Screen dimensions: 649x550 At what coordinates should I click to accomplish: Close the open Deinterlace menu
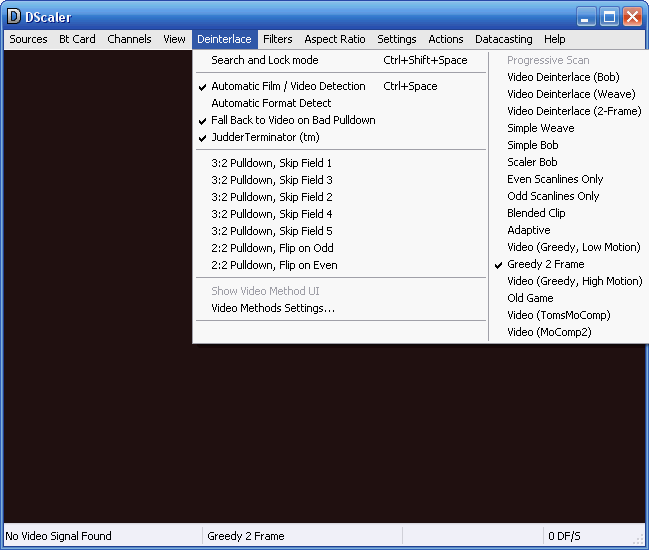coord(224,39)
